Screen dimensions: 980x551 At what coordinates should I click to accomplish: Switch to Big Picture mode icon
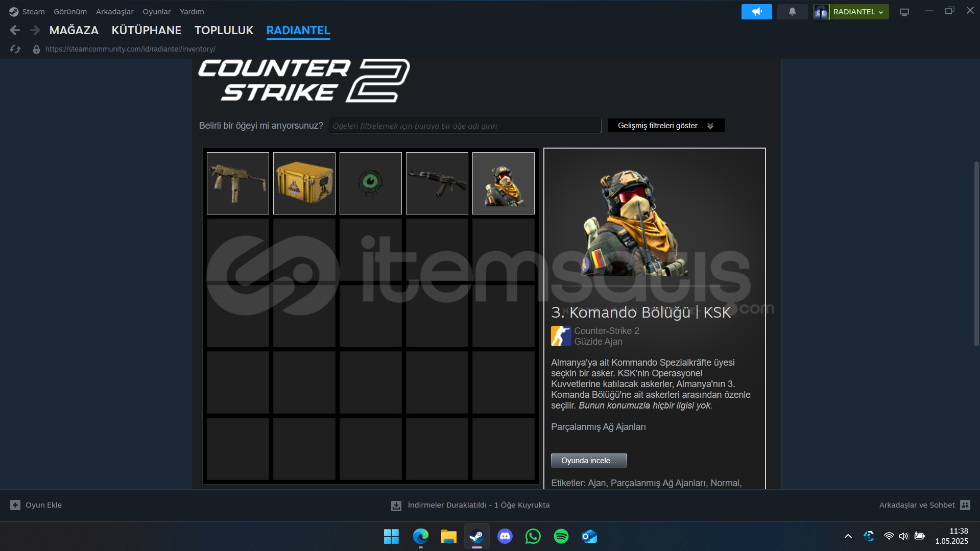click(904, 12)
